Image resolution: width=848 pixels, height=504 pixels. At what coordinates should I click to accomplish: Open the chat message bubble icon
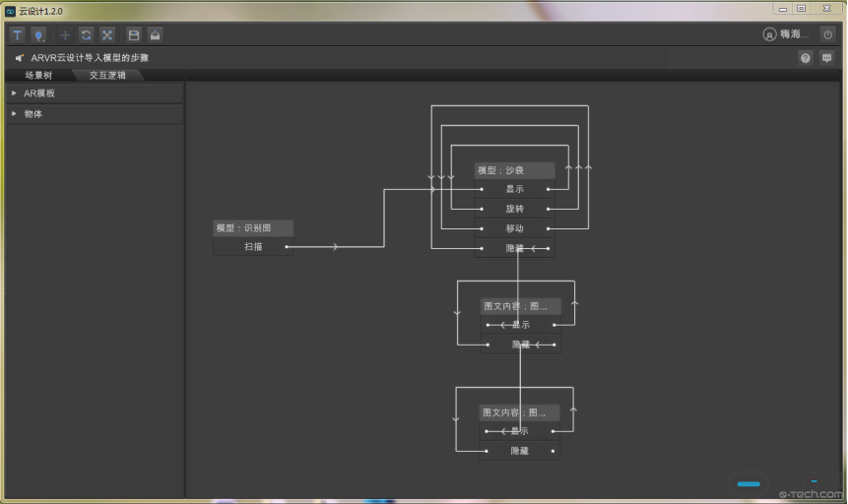(826, 58)
